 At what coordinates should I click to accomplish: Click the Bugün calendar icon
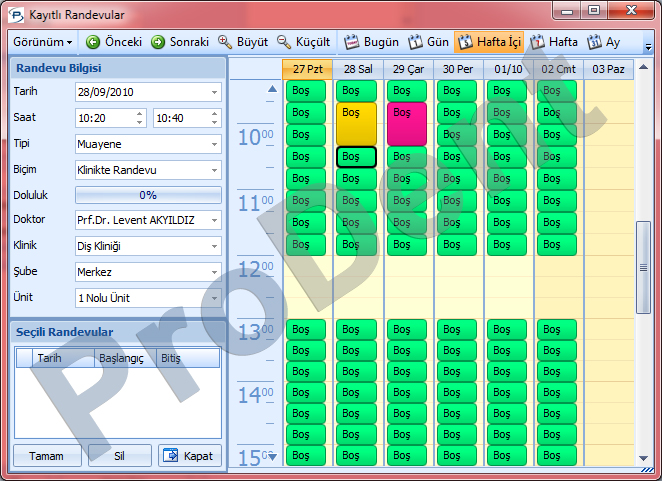pos(351,42)
